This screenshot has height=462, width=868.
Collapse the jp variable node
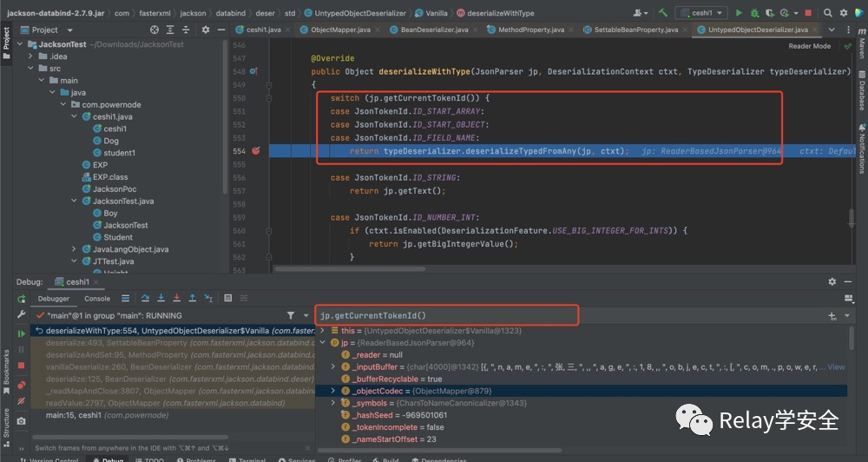coord(322,342)
